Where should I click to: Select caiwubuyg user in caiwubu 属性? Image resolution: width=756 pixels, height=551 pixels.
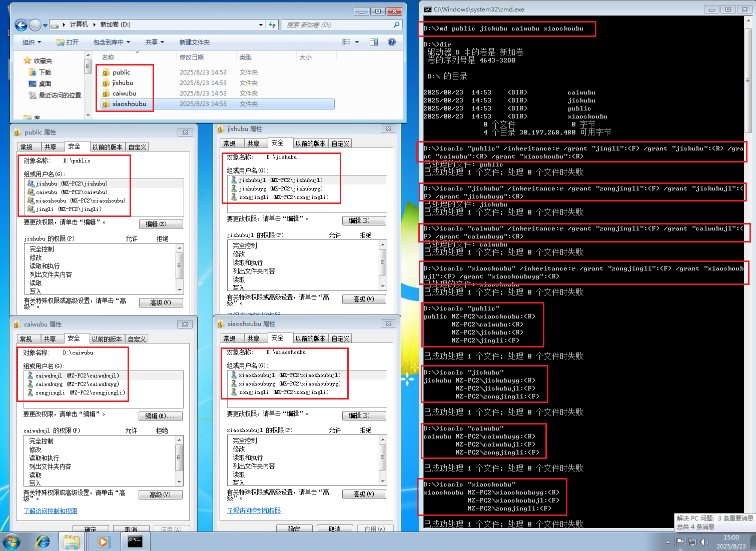pos(73,384)
